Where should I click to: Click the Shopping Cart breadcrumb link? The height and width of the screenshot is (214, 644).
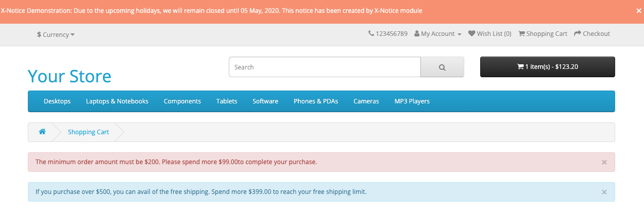click(89, 132)
